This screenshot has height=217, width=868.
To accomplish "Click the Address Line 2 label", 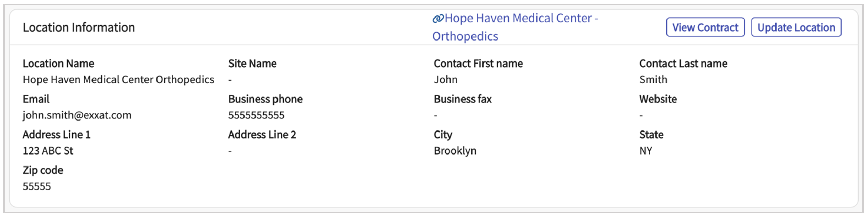I will click(262, 135).
